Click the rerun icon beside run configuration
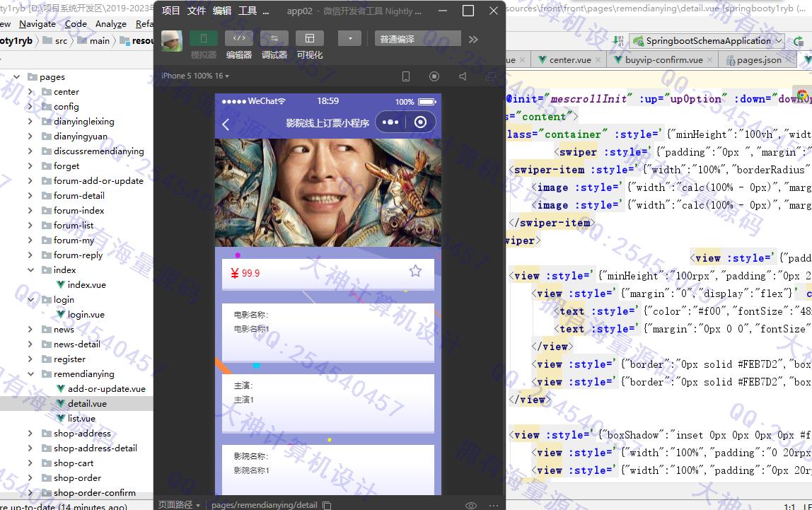 point(799,41)
